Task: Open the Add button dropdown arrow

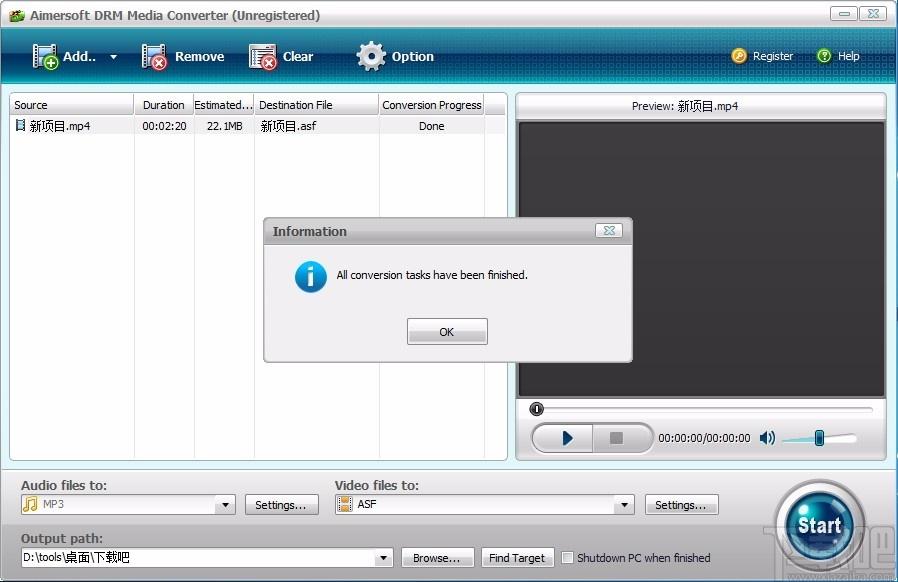Action: click(x=113, y=57)
